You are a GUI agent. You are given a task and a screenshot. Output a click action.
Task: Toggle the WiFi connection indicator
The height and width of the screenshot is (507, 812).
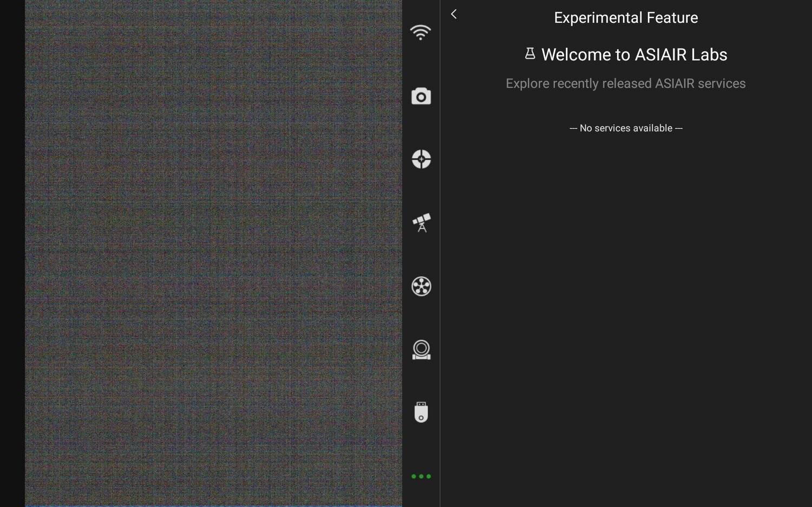tap(421, 32)
